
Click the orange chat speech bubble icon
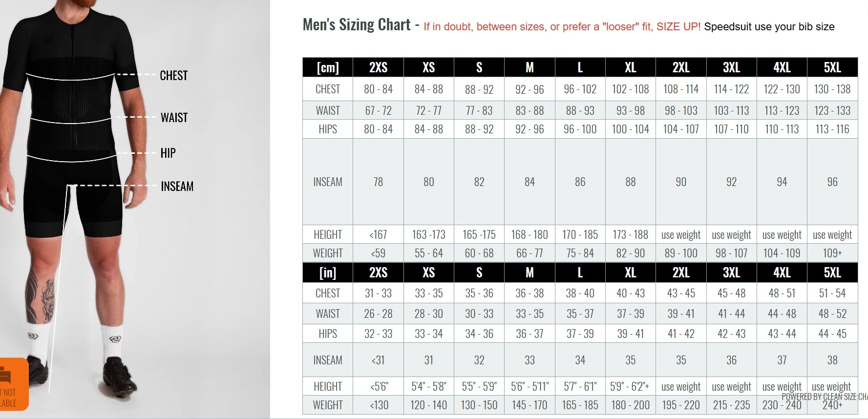(x=5, y=376)
